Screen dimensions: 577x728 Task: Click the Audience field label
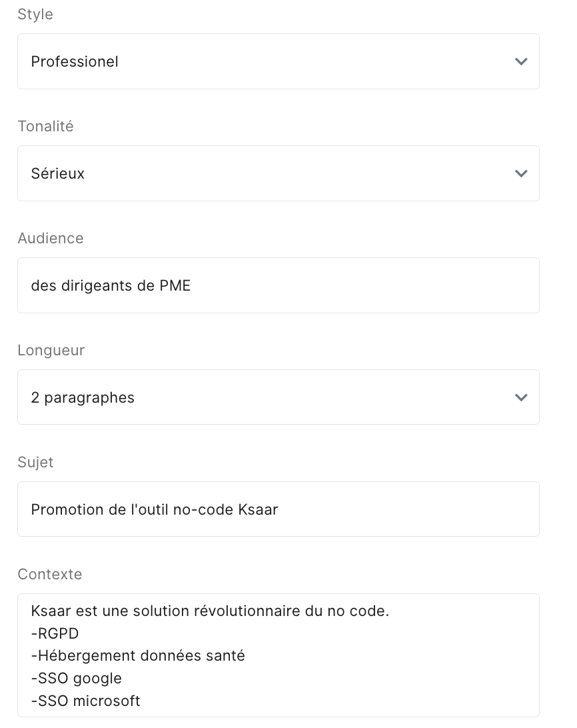51,238
